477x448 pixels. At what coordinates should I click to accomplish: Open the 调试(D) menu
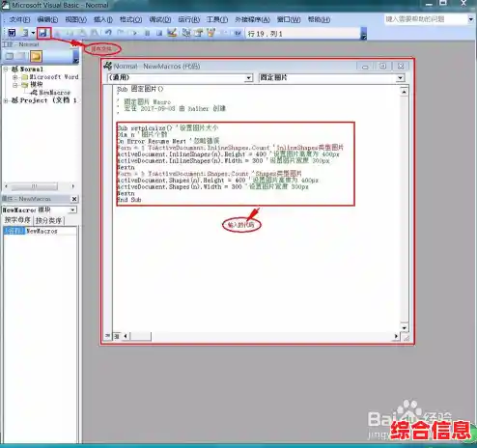[x=160, y=19]
